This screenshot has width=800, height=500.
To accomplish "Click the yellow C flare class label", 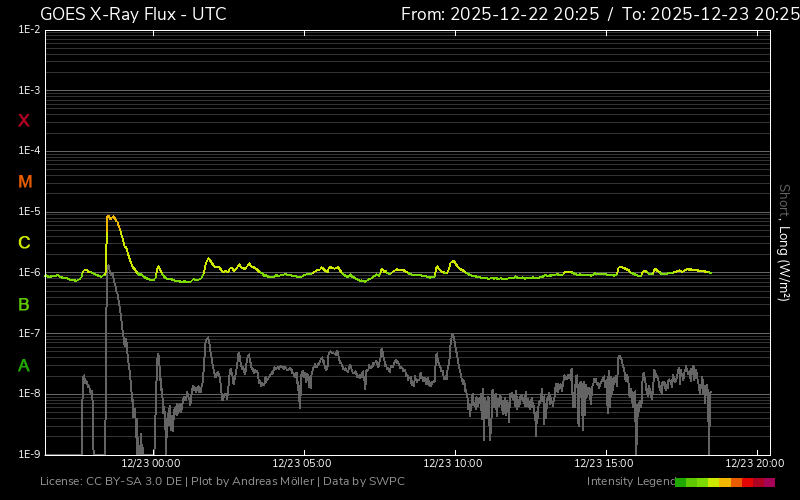I will point(24,243).
